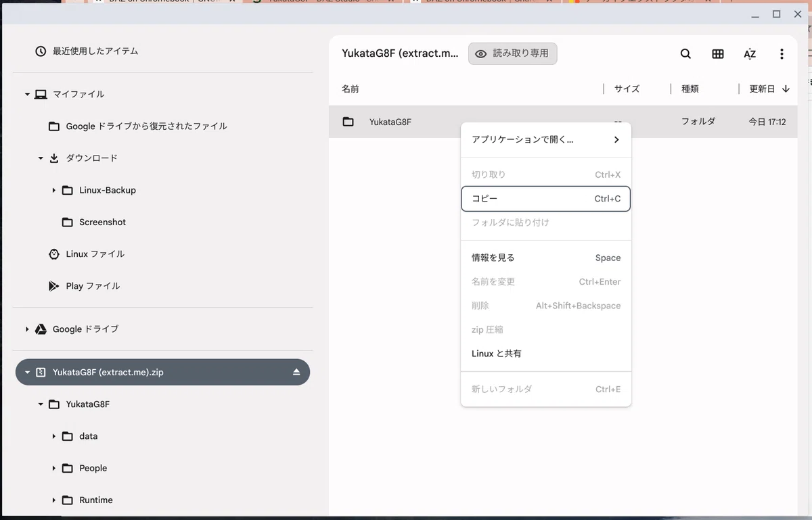Toggle sort direction arrow by 更新日
812x520 pixels.
tap(786, 89)
